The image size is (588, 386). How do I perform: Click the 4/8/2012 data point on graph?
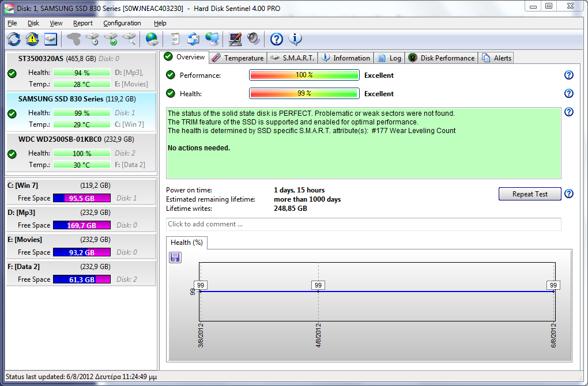click(x=318, y=291)
